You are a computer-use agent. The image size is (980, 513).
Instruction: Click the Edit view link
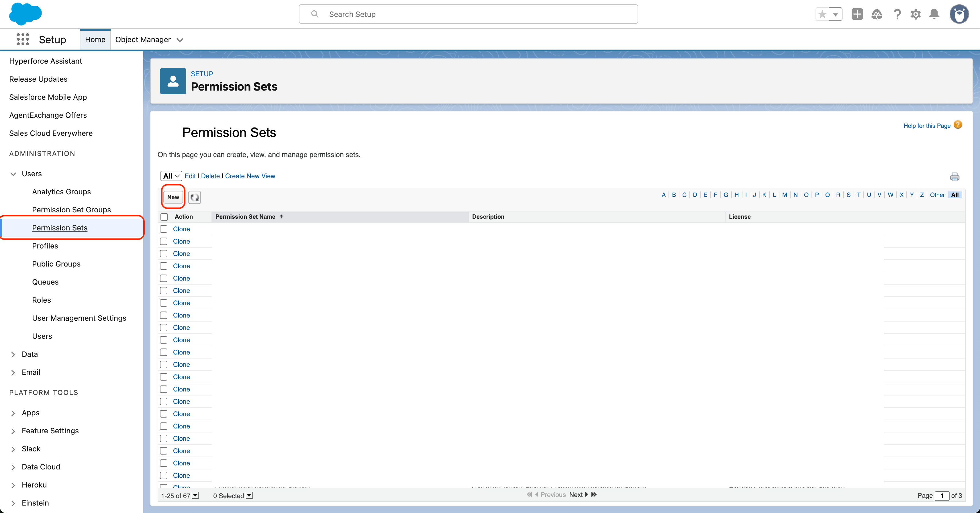pos(190,176)
